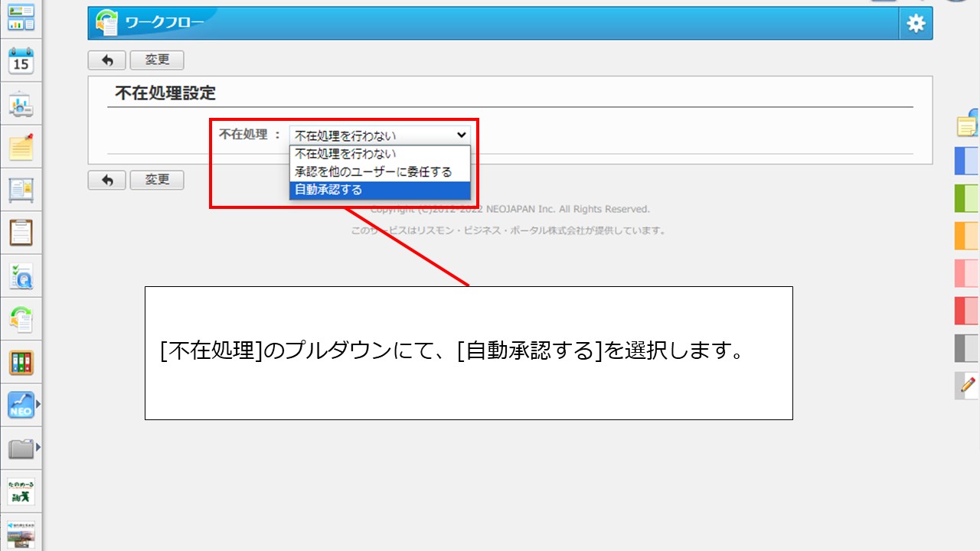Open the 不在処理 dropdown box
The height and width of the screenshot is (551, 980).
tap(380, 135)
